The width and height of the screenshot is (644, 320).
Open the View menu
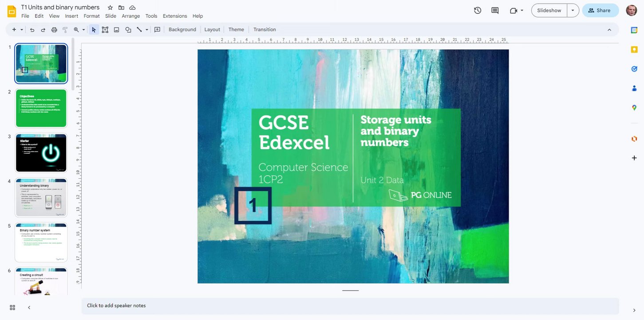(54, 16)
